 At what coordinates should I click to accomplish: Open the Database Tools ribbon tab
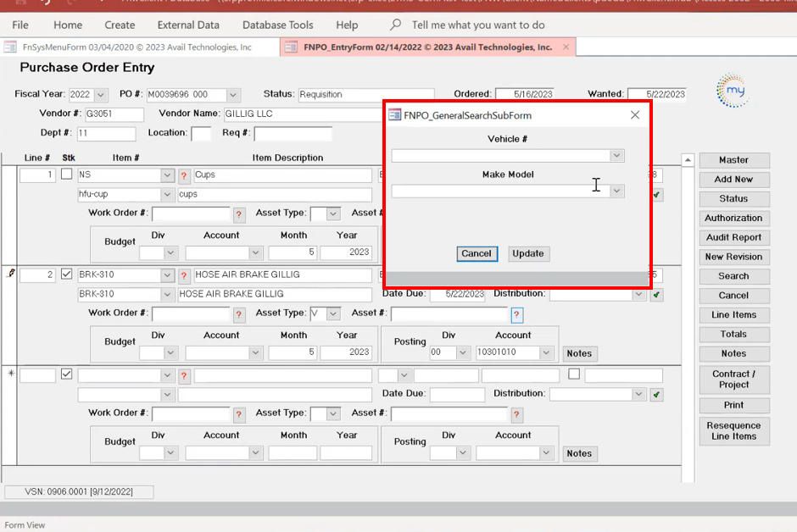277,25
